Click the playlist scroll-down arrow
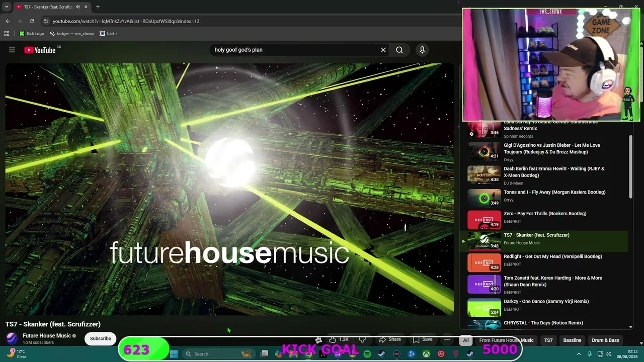This screenshot has width=644, height=362. click(x=630, y=327)
